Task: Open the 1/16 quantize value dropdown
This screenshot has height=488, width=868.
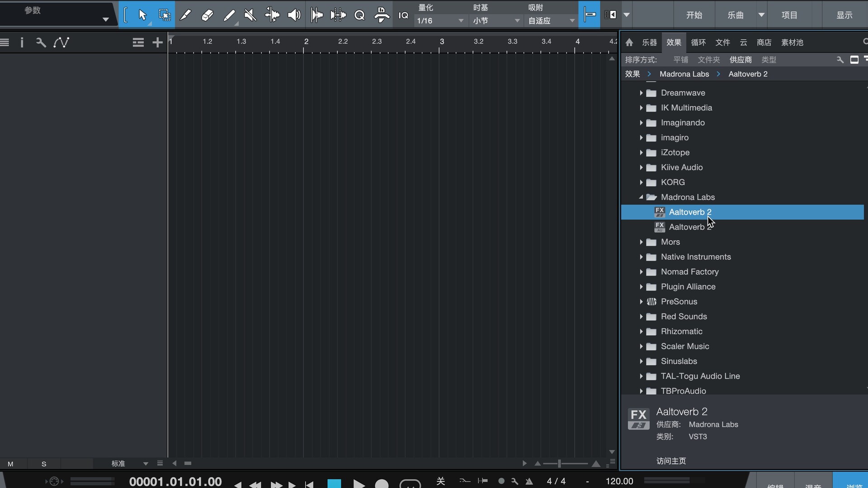Action: pyautogui.click(x=440, y=21)
